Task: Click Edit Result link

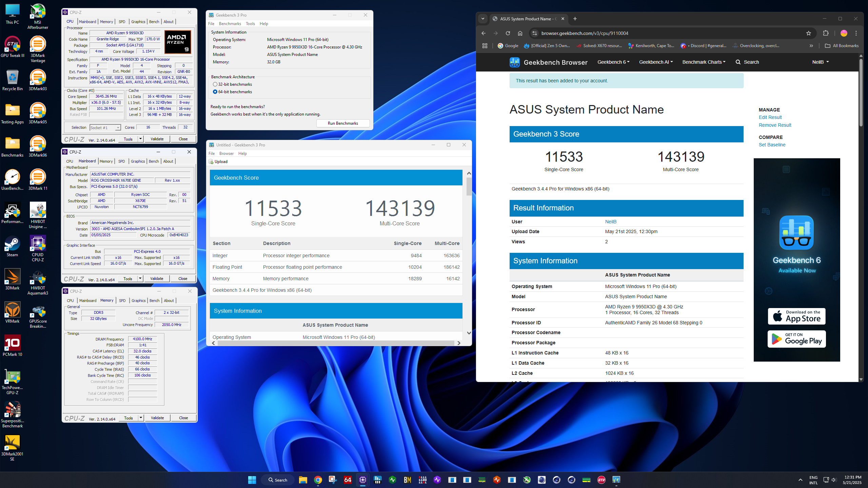Action: point(770,117)
